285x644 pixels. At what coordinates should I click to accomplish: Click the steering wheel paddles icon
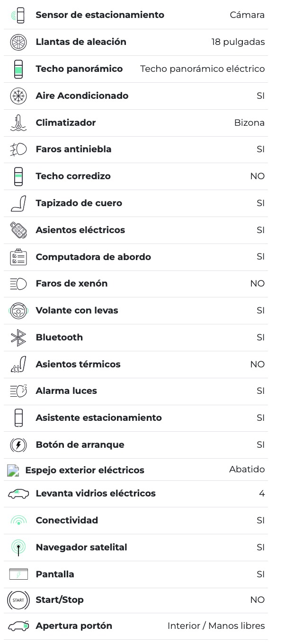[18, 311]
